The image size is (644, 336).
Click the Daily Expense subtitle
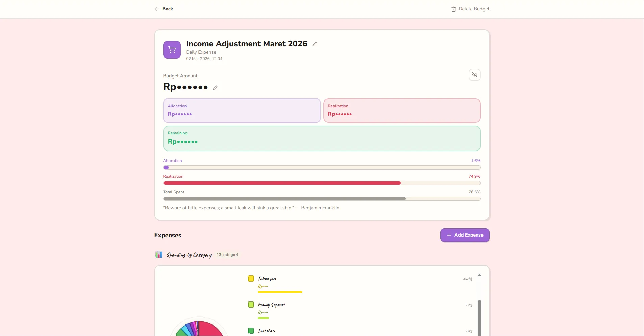pos(201,52)
